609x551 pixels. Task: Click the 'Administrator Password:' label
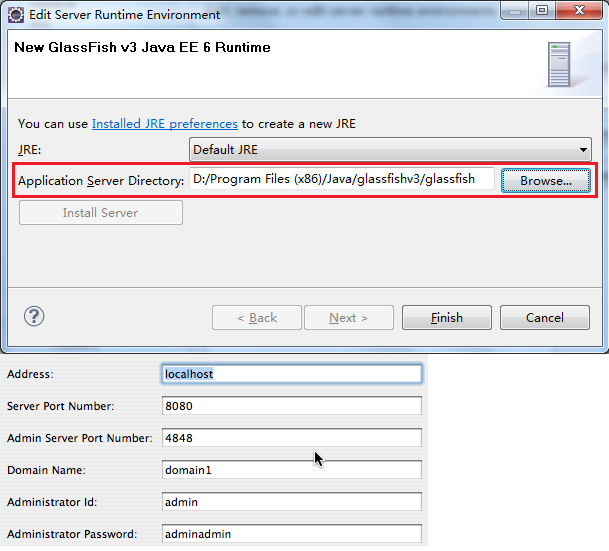pyautogui.click(x=72, y=534)
